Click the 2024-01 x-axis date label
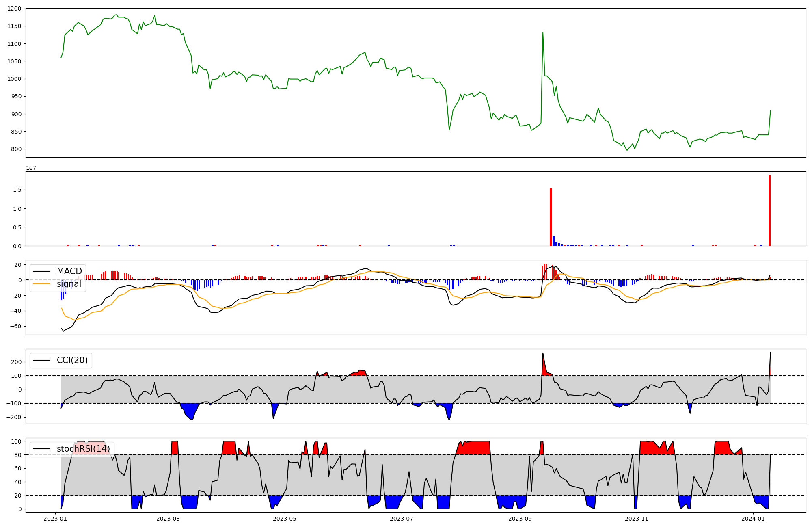This screenshot has height=528, width=812. (753, 519)
